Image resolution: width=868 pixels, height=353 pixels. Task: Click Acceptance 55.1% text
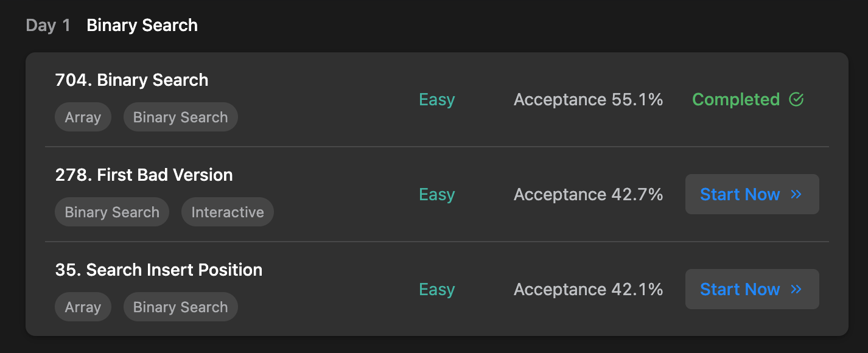(588, 99)
